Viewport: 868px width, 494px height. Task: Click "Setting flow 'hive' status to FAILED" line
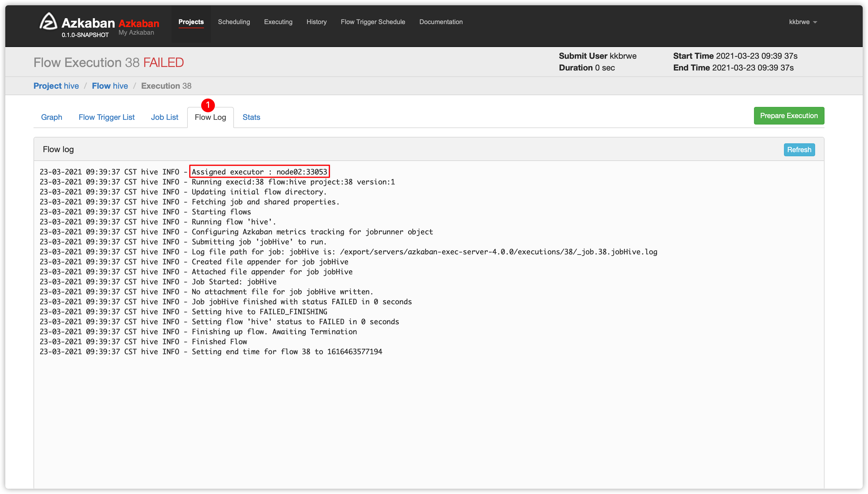219,322
